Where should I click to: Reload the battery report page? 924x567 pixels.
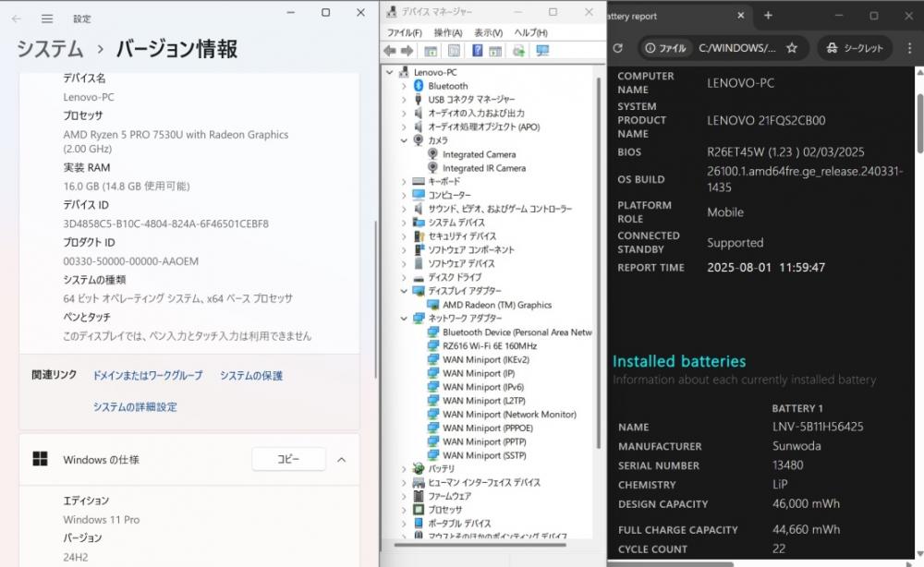point(617,48)
